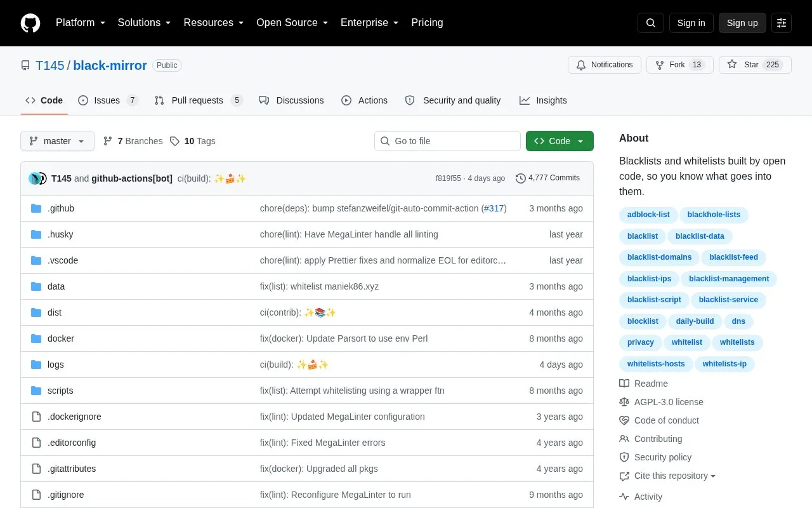
Task: Click the docker folder icon
Action: 36,338
